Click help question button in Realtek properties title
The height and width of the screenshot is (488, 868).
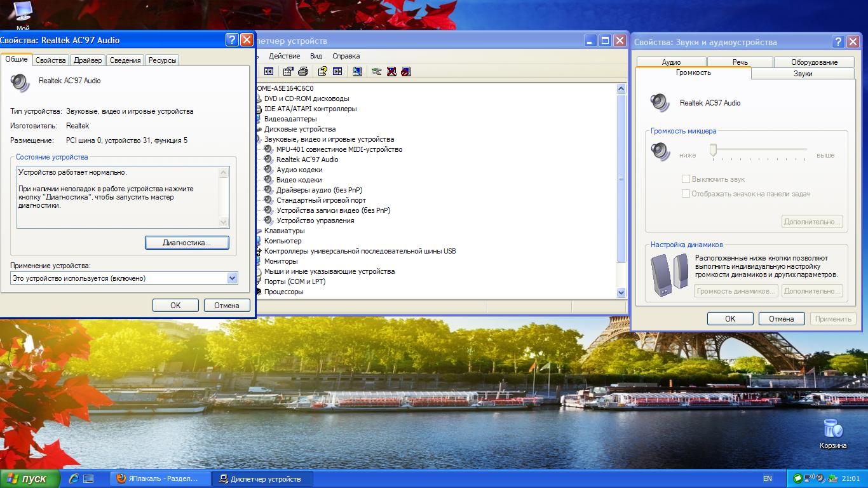coord(232,40)
